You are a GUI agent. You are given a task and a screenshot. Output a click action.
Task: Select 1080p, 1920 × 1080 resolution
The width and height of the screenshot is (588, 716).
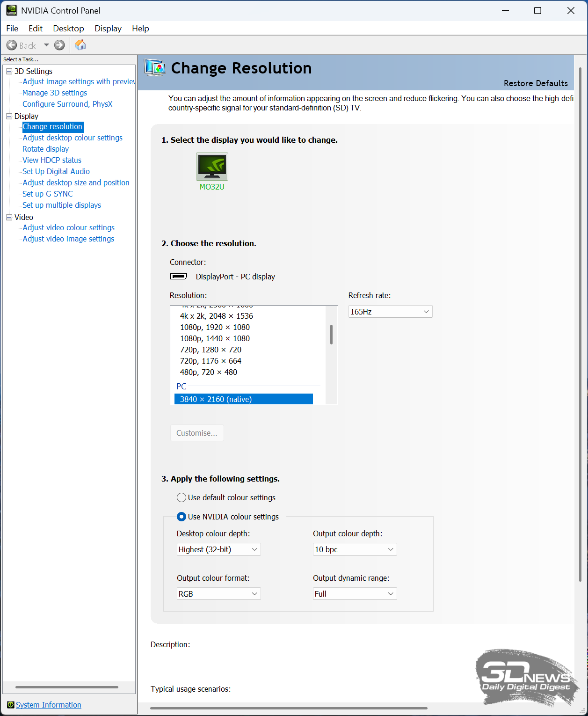[x=215, y=327]
